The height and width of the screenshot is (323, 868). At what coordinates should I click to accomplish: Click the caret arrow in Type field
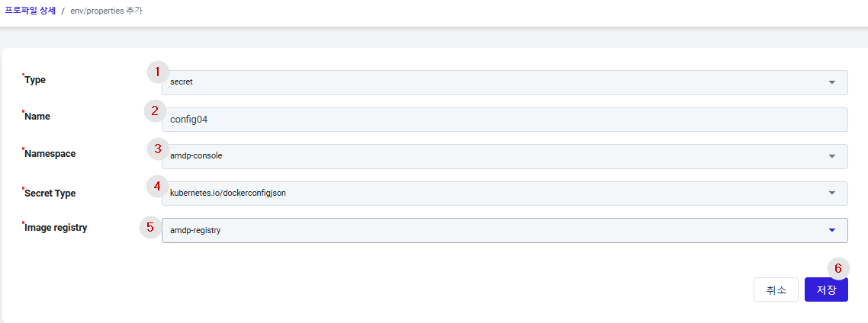[x=831, y=82]
